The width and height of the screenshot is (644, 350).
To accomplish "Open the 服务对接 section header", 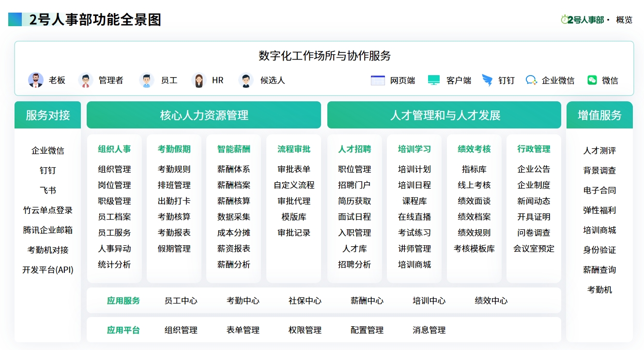I will (x=48, y=115).
